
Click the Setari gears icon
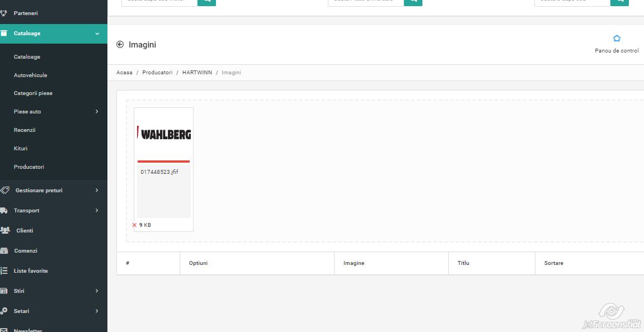pyautogui.click(x=4, y=311)
